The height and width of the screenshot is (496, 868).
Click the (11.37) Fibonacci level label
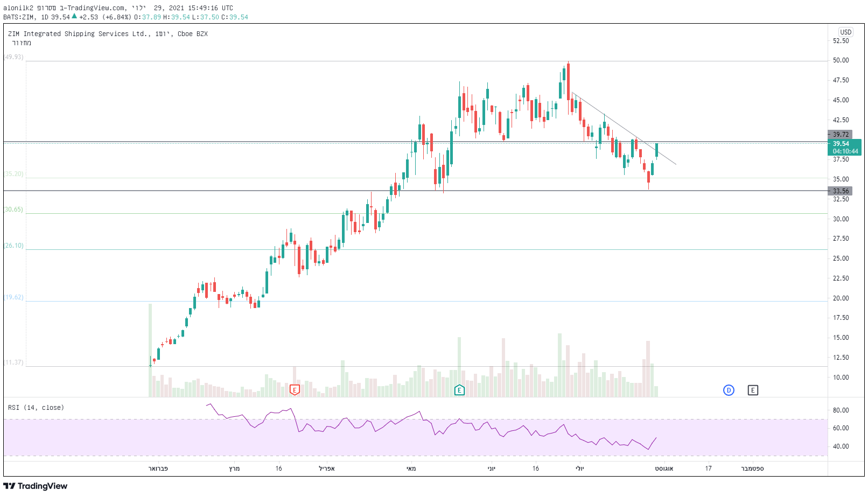(14, 362)
